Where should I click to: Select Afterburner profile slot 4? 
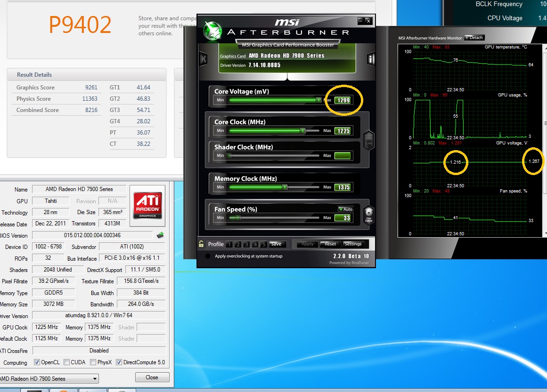255,244
